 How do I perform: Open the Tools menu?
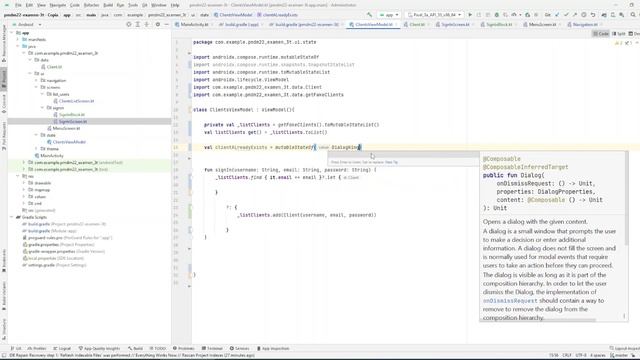(x=133, y=5)
